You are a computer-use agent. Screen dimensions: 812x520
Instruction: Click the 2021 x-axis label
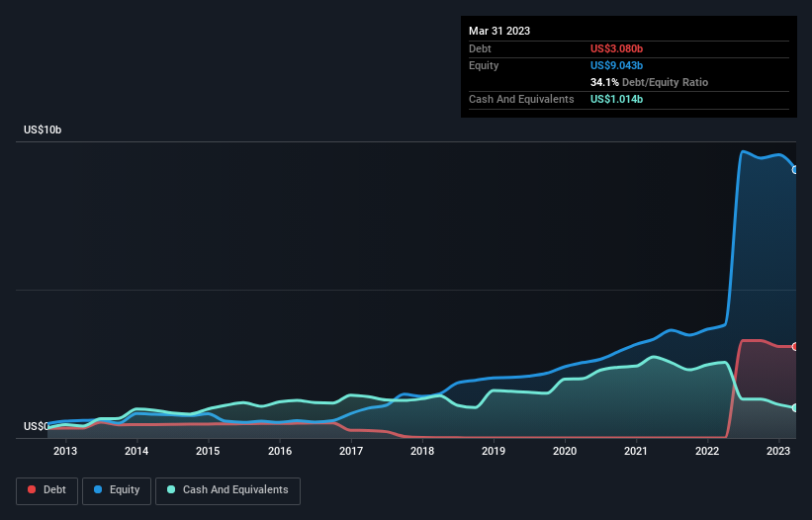click(x=636, y=451)
